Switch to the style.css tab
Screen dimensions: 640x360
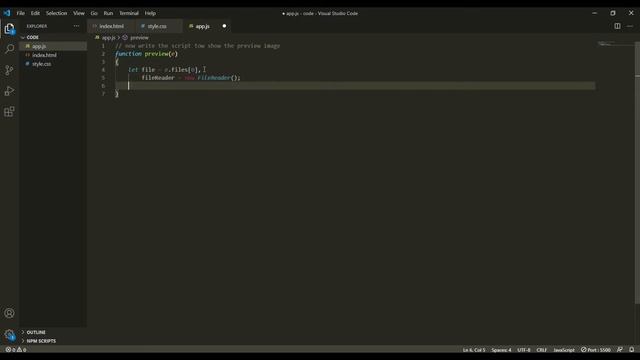[x=158, y=26]
